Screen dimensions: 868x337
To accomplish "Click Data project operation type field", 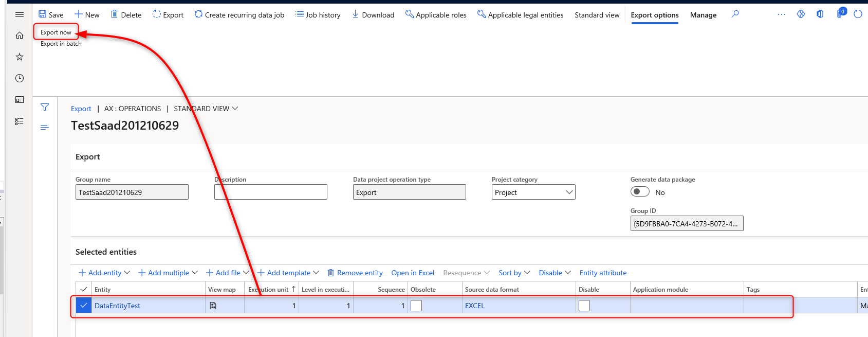I will tap(410, 192).
